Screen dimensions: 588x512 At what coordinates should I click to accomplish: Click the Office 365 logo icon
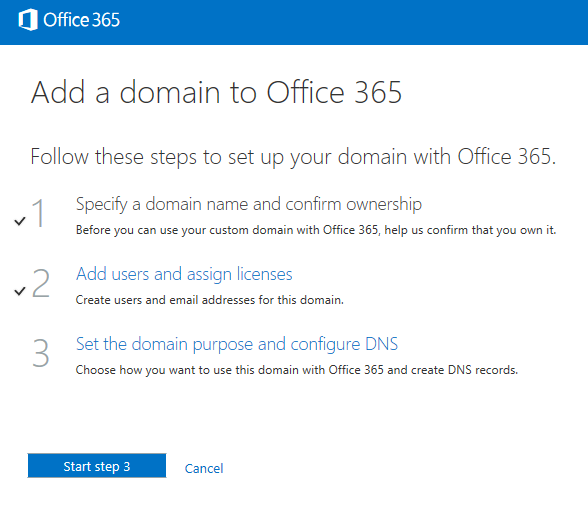click(28, 20)
